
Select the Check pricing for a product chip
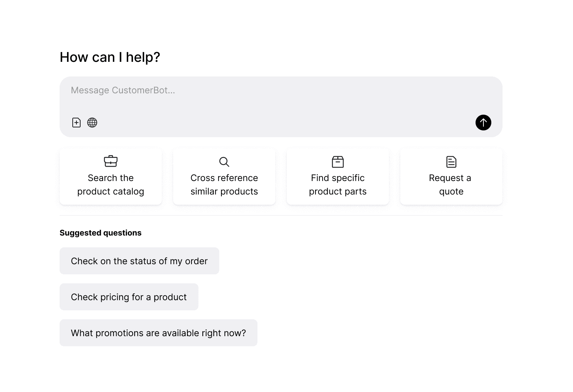pyautogui.click(x=129, y=297)
